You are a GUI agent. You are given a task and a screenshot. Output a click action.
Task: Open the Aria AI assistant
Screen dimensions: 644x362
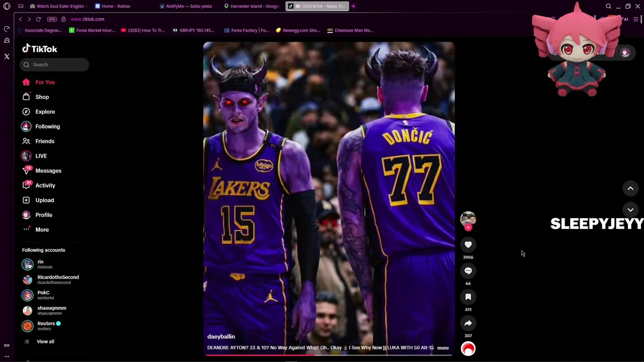tap(625, 19)
